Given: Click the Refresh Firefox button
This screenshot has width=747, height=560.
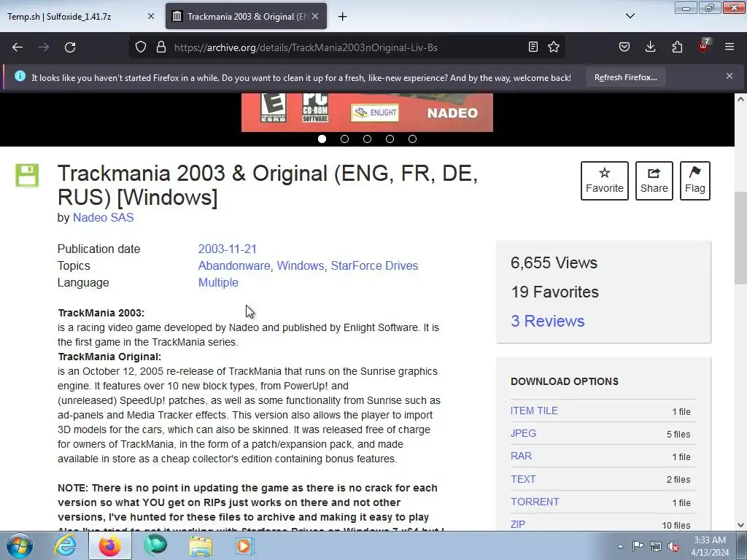Looking at the screenshot, I should [x=625, y=77].
